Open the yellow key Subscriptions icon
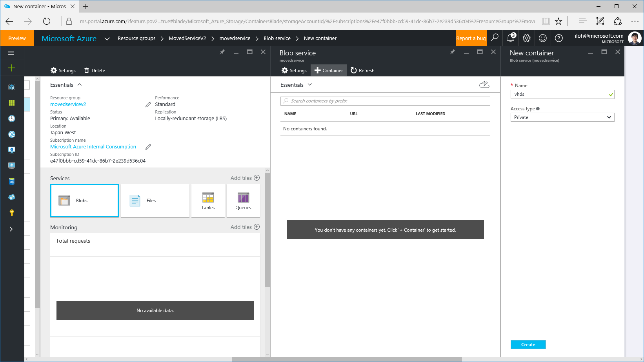Screen dimensions: 644x362 pyautogui.click(x=12, y=213)
